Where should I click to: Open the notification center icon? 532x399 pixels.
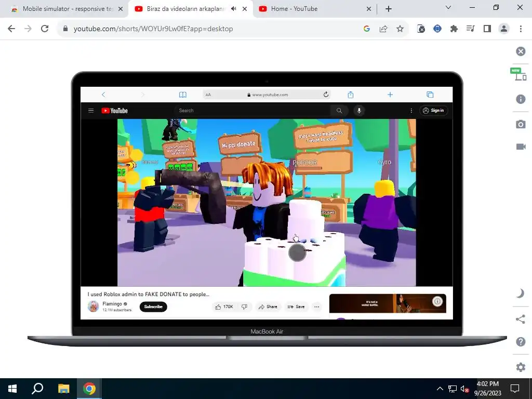[x=515, y=389]
